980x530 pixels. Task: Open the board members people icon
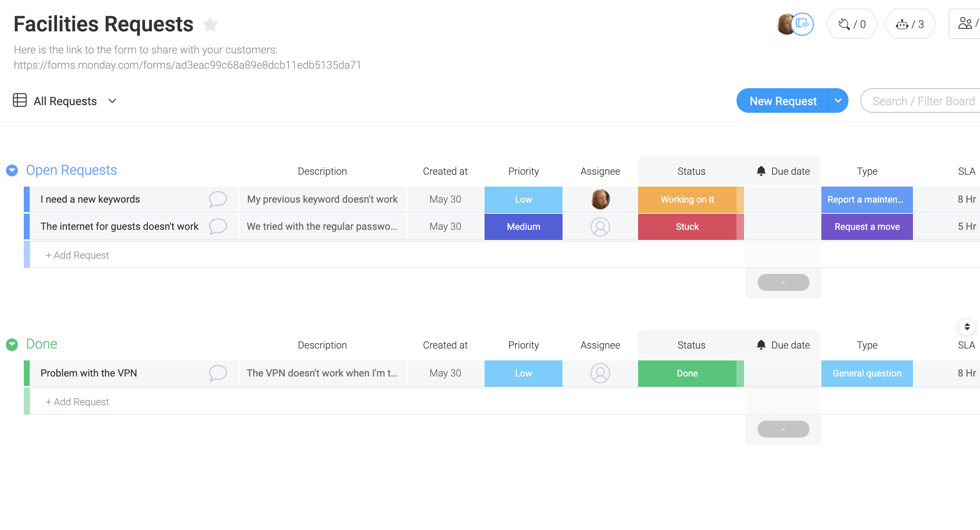tap(966, 23)
